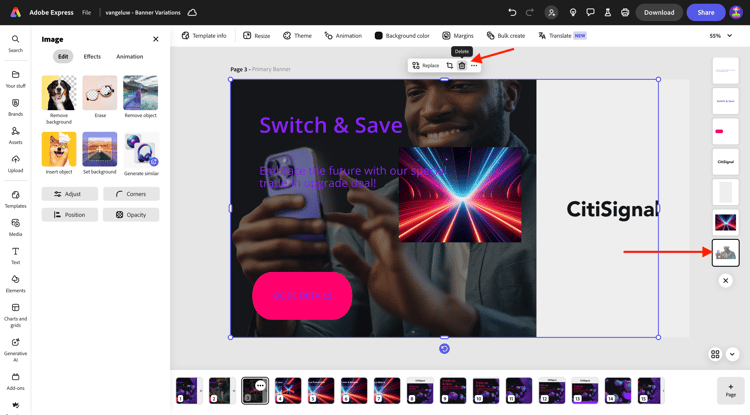Click the Download button
Screen dimensions: 750x415
coord(659,12)
